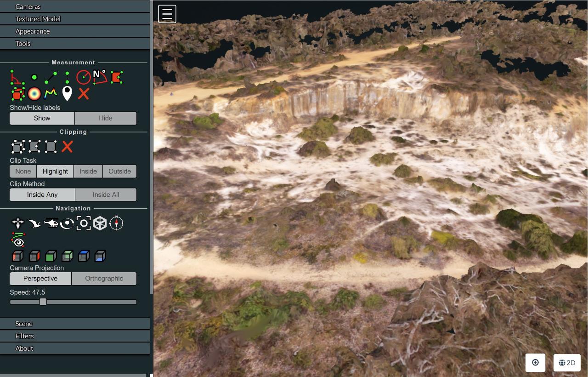Activate the volume clipping box tool
Image resolution: width=588 pixels, height=377 pixels.
pos(18,147)
